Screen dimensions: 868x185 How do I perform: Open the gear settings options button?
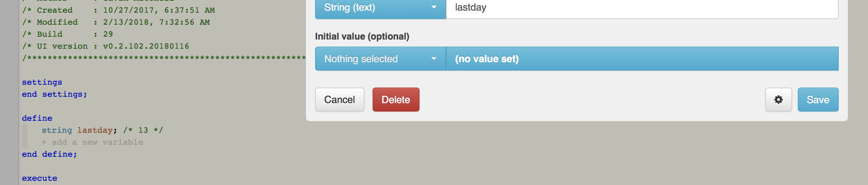(x=778, y=100)
